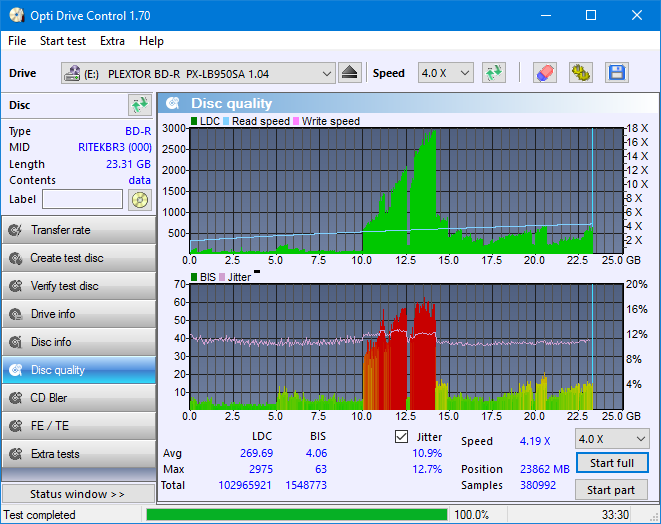661x524 pixels.
Task: Click the eraser erase disc icon
Action: 545,73
